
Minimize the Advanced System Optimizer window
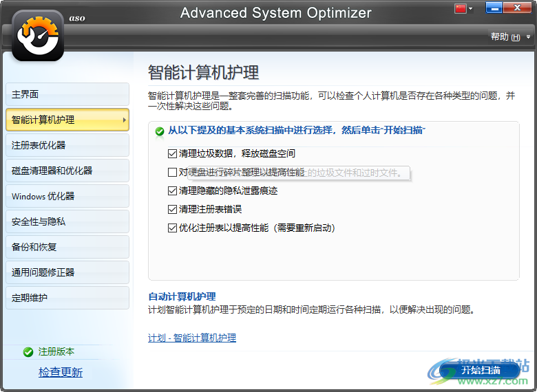click(x=494, y=8)
